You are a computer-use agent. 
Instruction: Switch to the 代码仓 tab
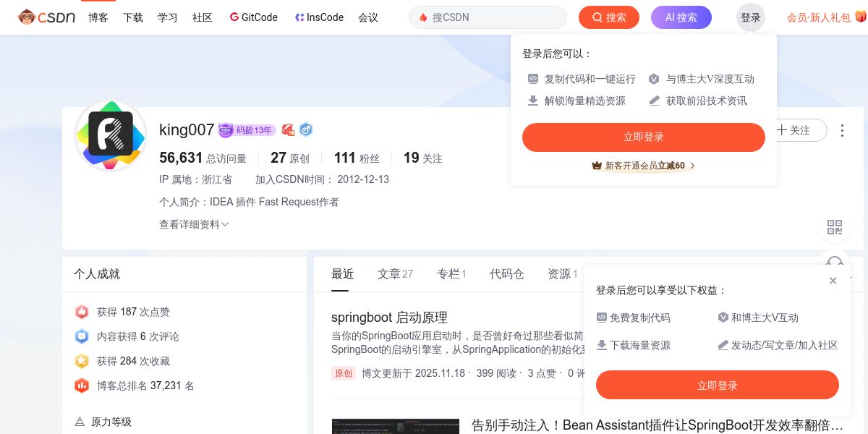(x=507, y=274)
